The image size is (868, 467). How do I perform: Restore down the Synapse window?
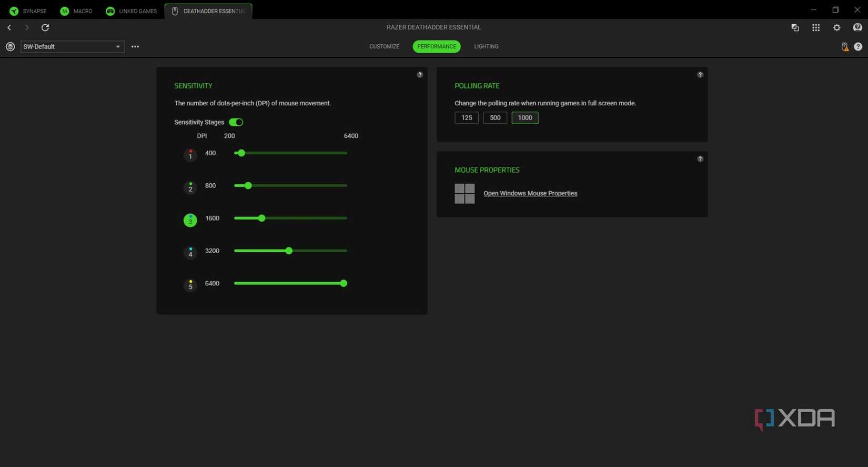(x=835, y=10)
